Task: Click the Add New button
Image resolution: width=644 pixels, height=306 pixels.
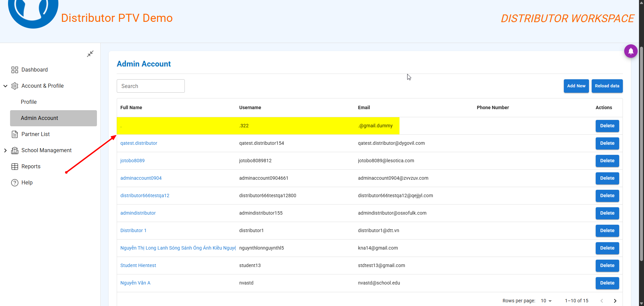Action: (x=576, y=86)
